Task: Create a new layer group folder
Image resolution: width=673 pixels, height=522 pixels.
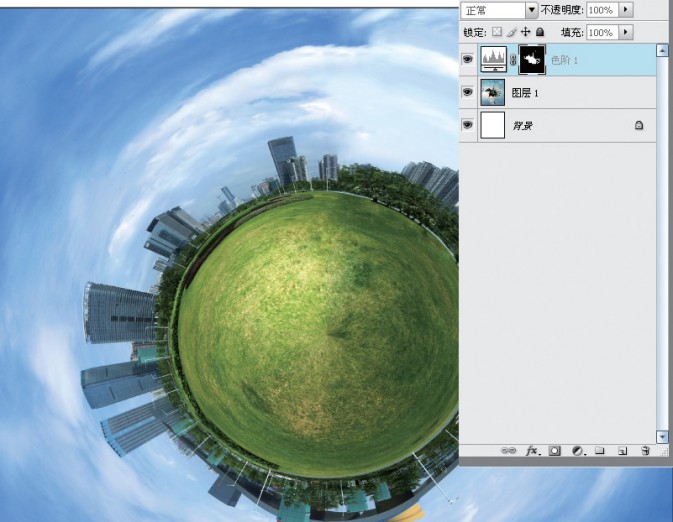Action: 600,450
